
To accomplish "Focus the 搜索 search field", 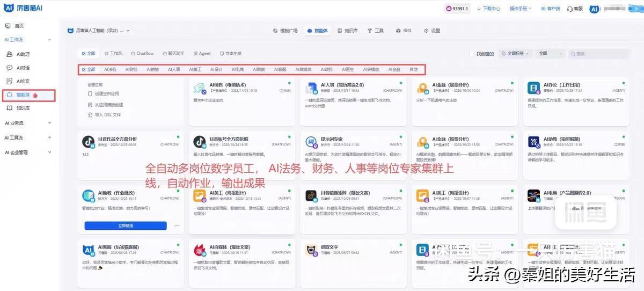I will [x=598, y=54].
